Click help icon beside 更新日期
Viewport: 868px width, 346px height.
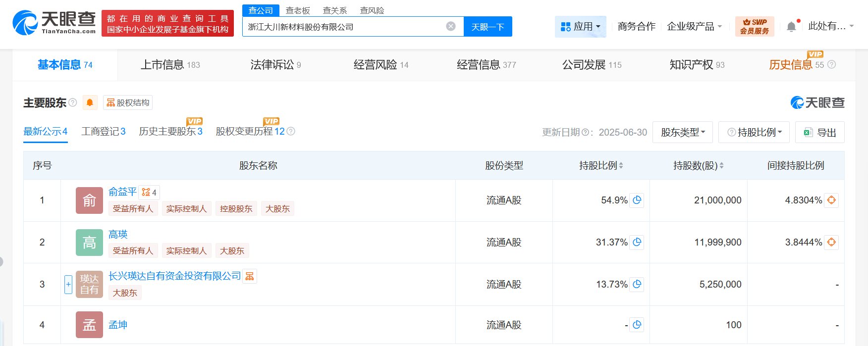point(585,132)
